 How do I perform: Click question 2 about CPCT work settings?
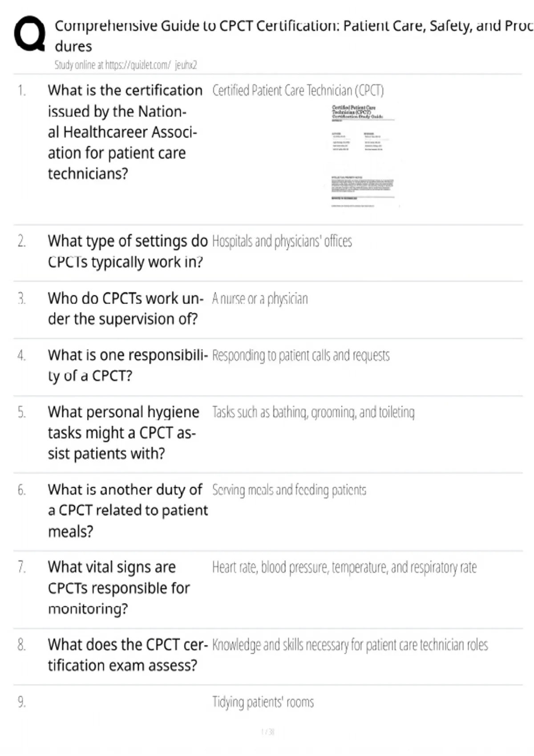tap(128, 251)
